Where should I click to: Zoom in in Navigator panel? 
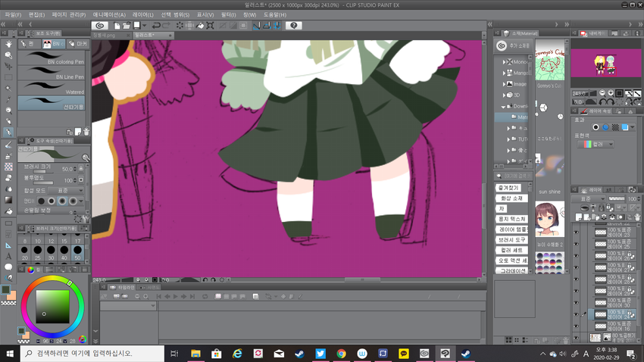pos(611,93)
